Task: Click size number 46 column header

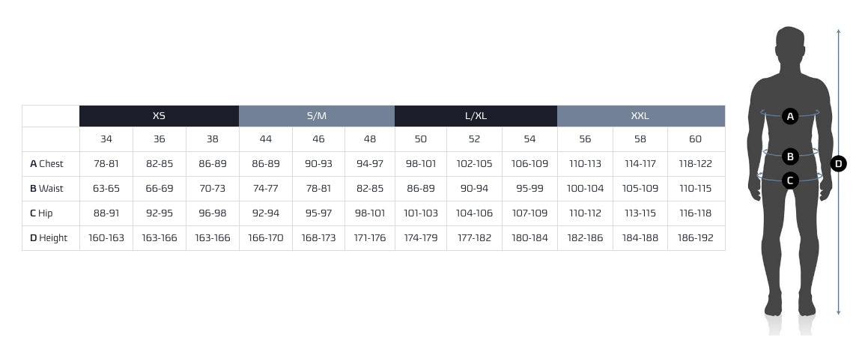Action: 318,139
